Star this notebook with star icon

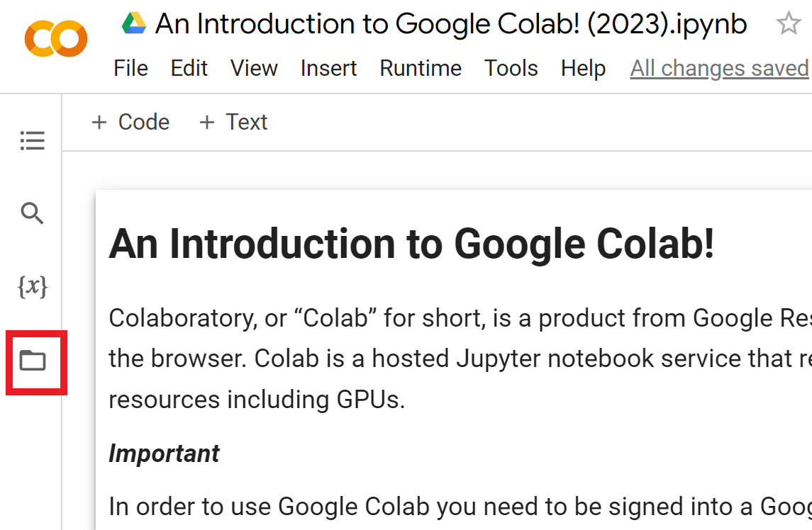[788, 25]
